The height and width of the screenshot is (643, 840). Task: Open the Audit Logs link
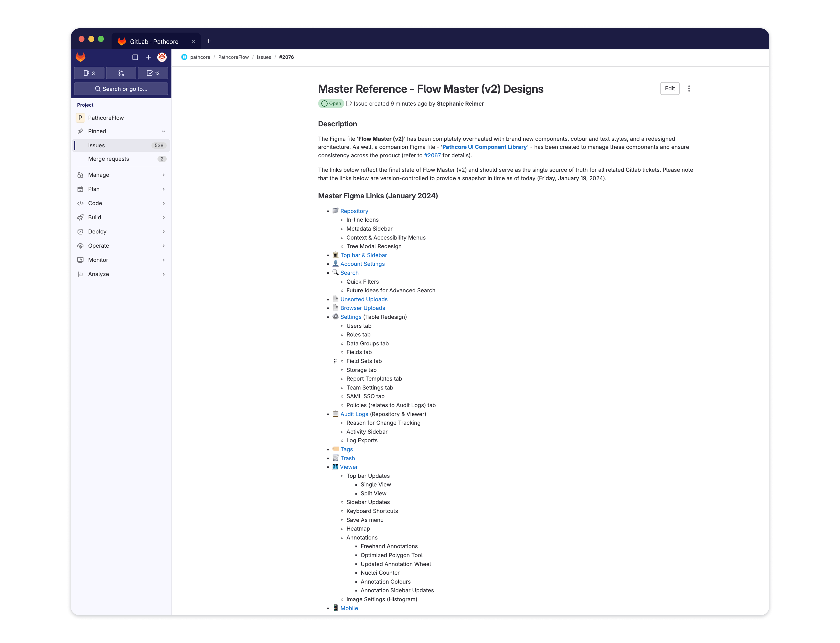coord(354,414)
